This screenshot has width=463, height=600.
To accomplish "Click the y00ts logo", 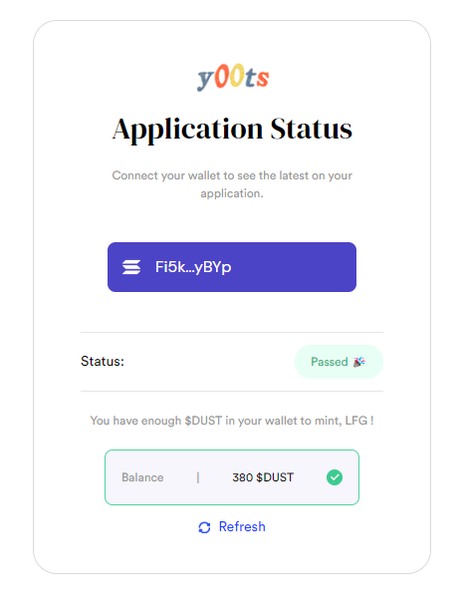I will pyautogui.click(x=233, y=77).
